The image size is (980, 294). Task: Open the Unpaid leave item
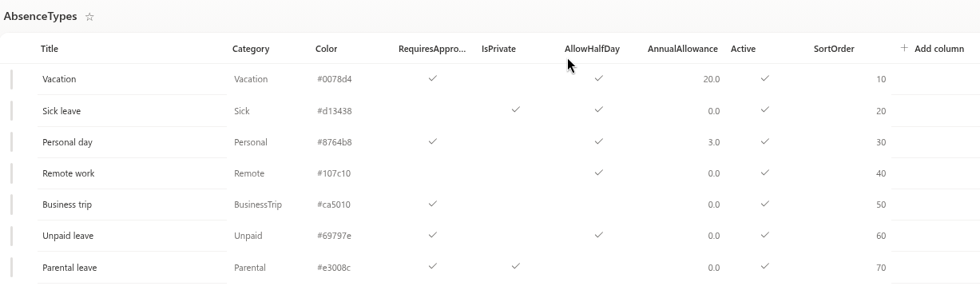coord(68,236)
